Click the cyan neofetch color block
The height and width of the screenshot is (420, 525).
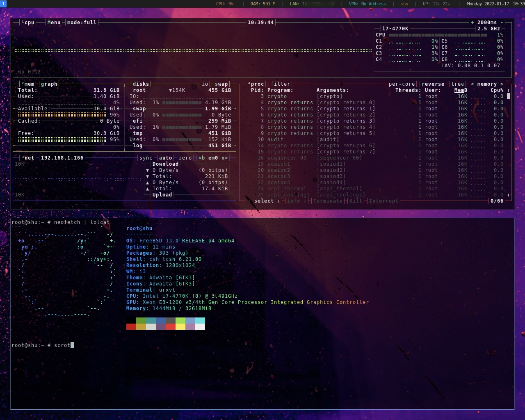[200, 321]
